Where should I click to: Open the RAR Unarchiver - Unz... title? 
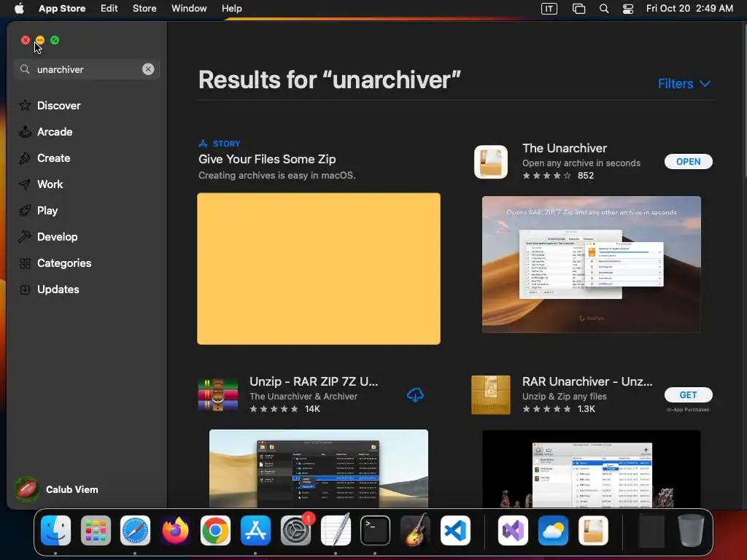pyautogui.click(x=587, y=381)
